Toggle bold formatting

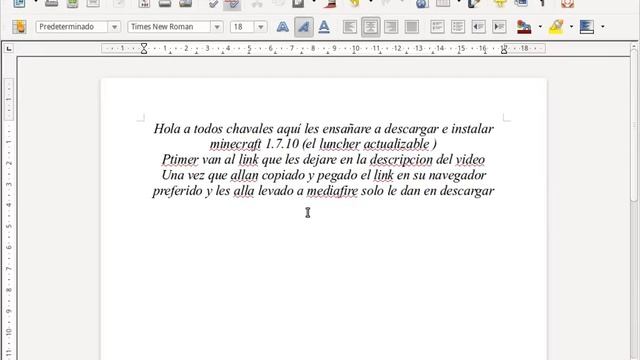282,27
